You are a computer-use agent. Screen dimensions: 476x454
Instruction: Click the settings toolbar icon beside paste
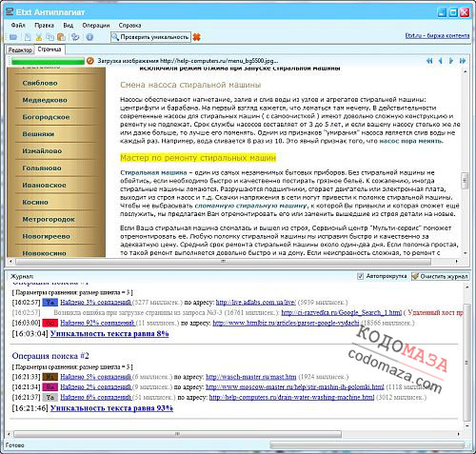coord(75,37)
